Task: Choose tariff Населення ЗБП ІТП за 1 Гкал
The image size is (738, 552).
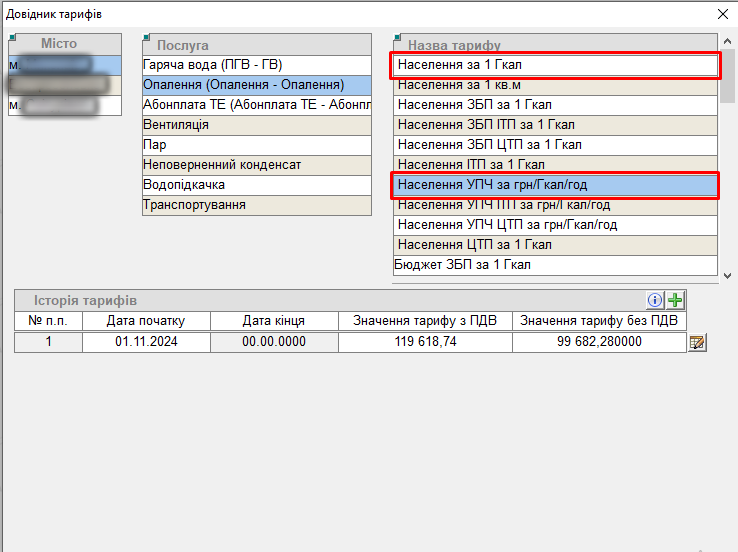Action: 554,125
